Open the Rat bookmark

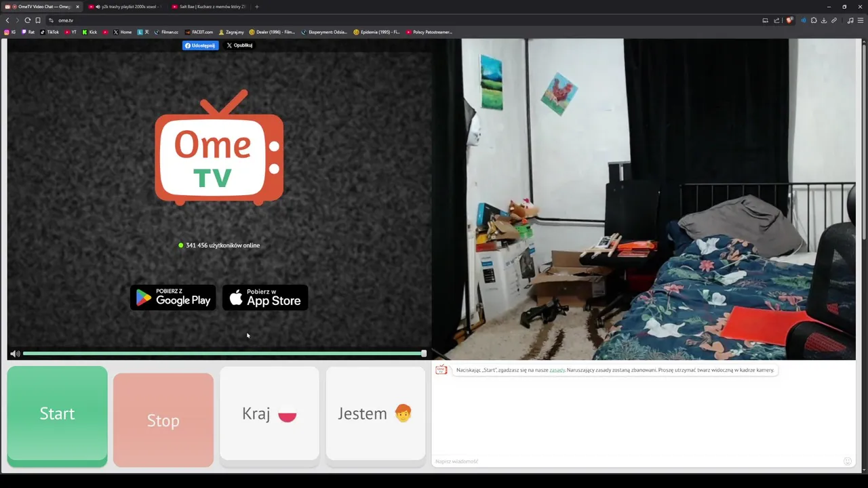pyautogui.click(x=28, y=32)
